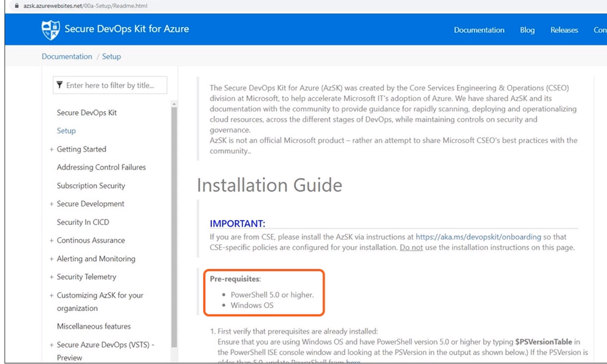Open Subscription Security sidebar item
This screenshot has width=607, height=364.
[x=91, y=186]
